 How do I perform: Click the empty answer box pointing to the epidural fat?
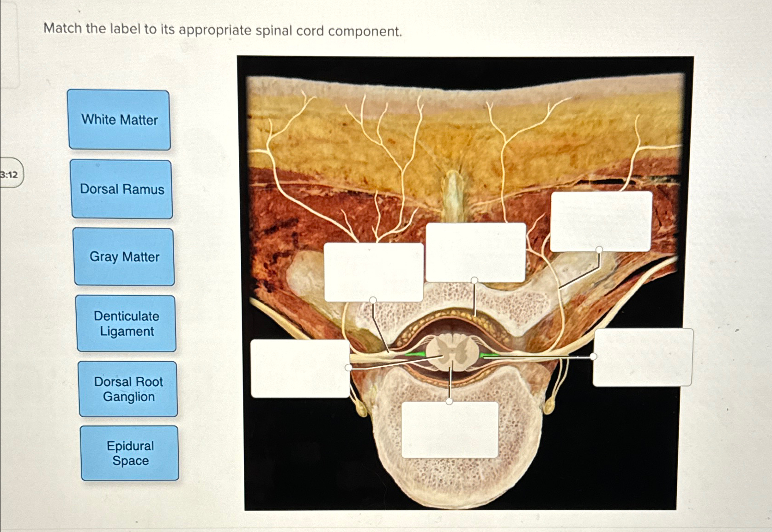point(475,253)
